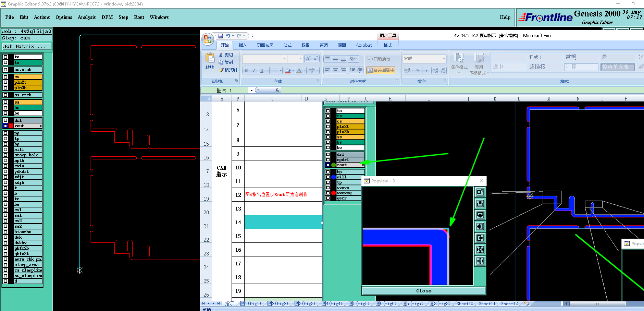Expand the 合并后居中 merge options arrow
644x311 pixels.
(397, 70)
